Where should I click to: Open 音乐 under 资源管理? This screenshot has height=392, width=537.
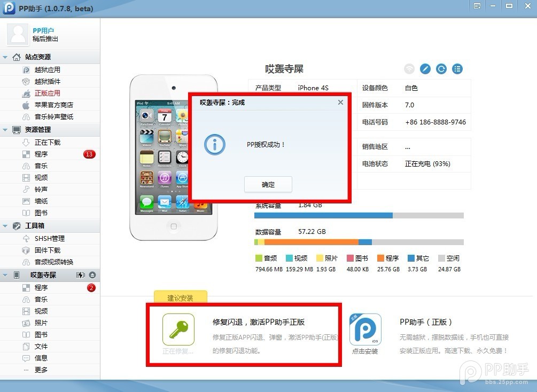coord(41,166)
